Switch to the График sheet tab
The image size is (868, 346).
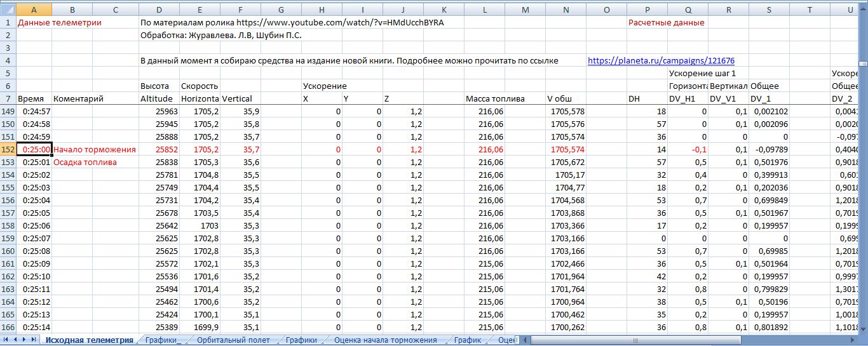[467, 340]
